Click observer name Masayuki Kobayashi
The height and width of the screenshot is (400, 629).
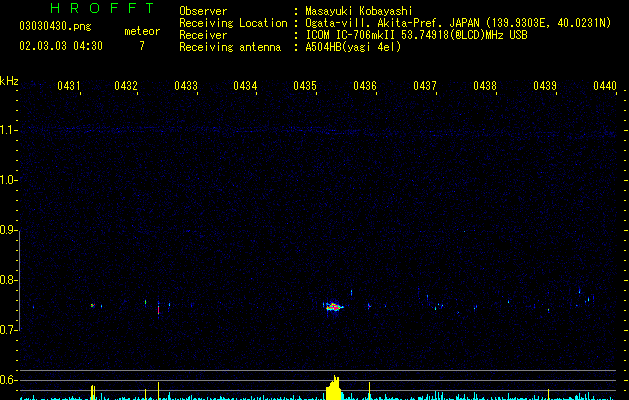pos(359,11)
